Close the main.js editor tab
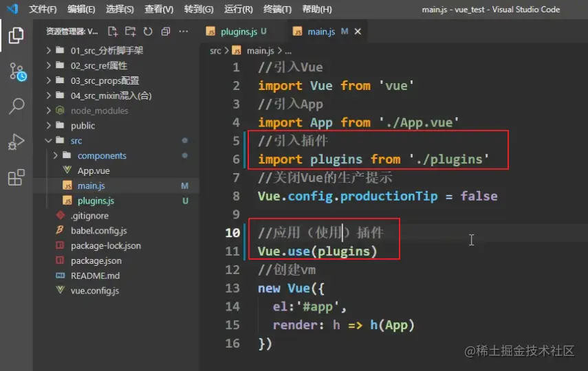The height and width of the screenshot is (371, 588). 358,32
